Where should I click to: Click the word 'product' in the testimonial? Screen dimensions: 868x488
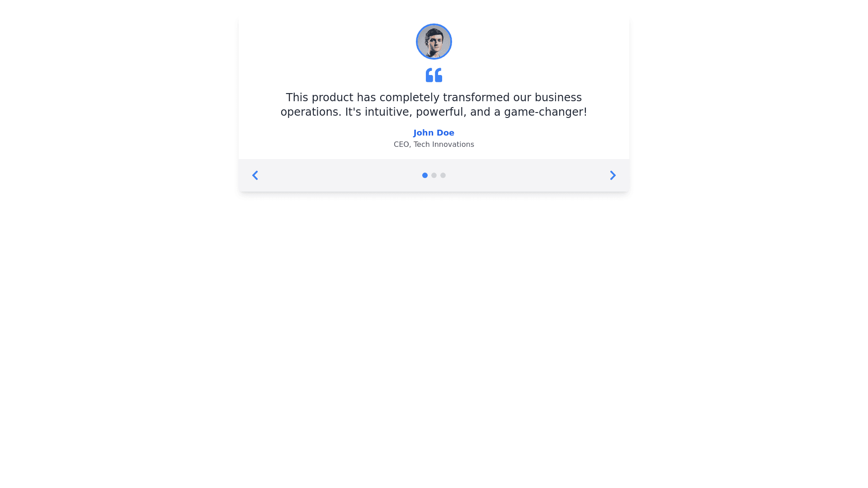332,98
